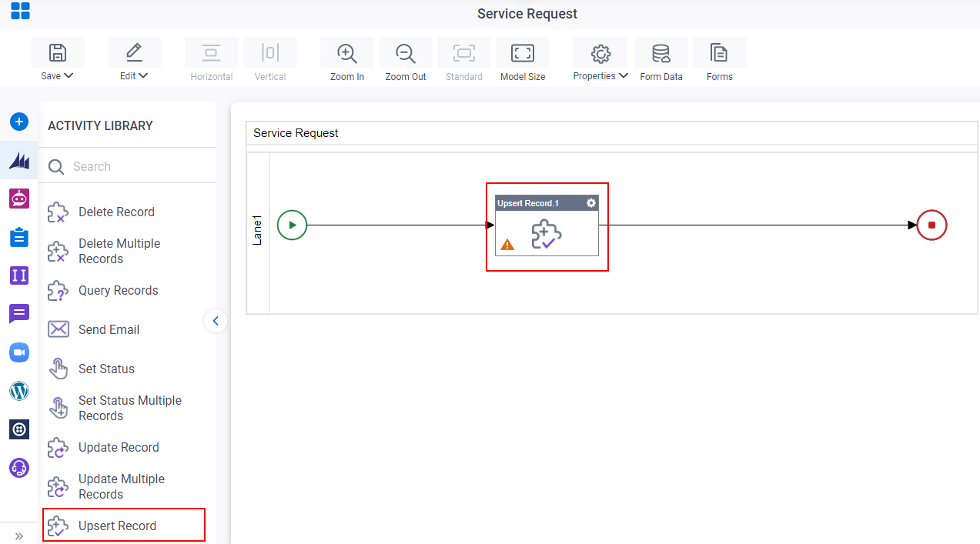Screen dimensions: 980x544
Task: Select Upsert Record activity in library
Action: tap(124, 526)
